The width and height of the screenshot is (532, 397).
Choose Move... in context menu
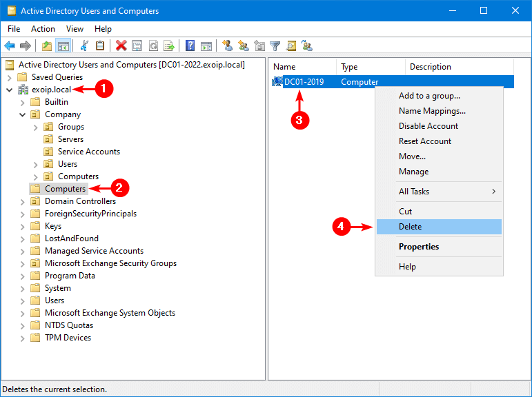pyautogui.click(x=439, y=156)
